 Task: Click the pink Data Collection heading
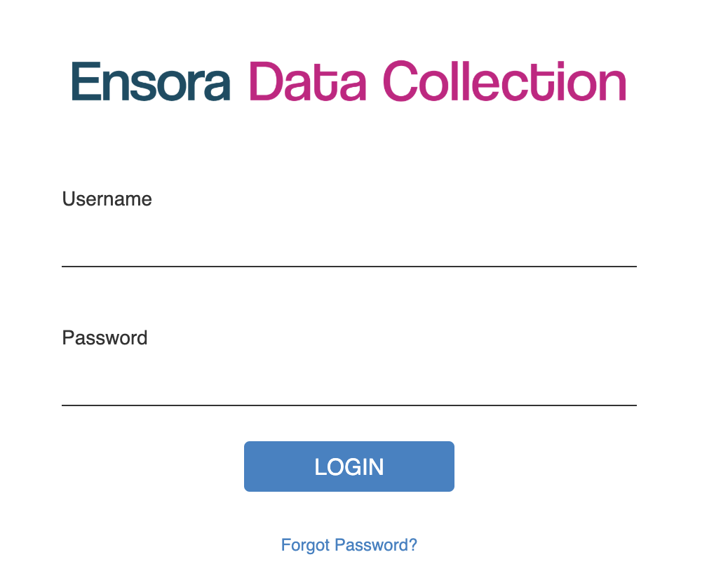[x=438, y=81]
